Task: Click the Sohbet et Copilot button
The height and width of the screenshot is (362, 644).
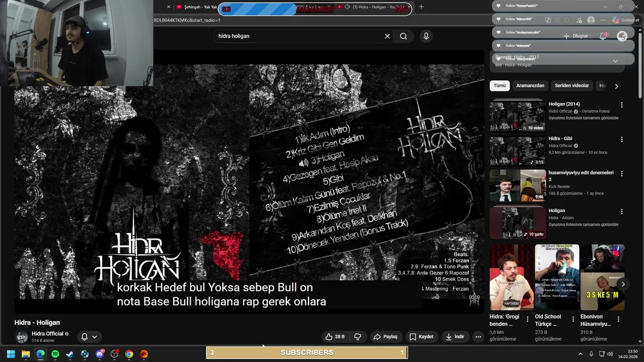Action: tap(626, 20)
